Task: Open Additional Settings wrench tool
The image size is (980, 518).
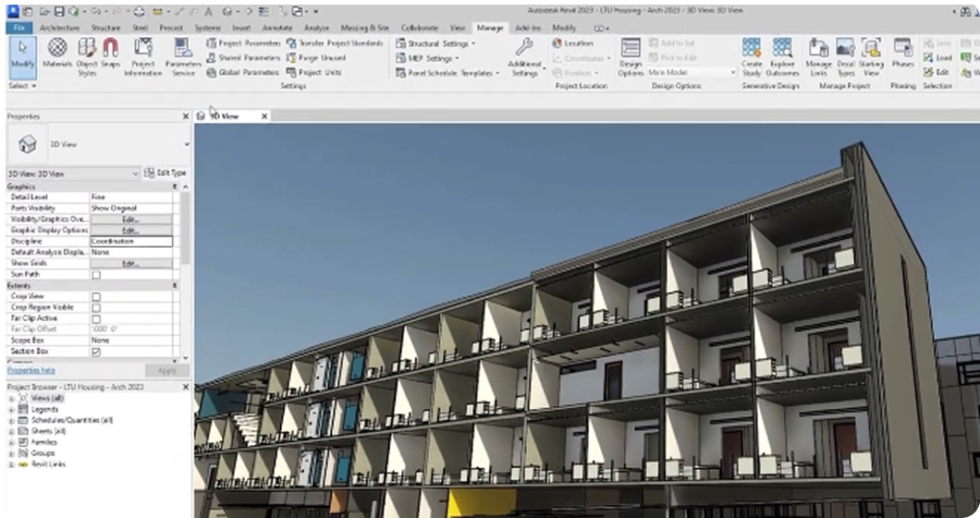Action: click(525, 57)
